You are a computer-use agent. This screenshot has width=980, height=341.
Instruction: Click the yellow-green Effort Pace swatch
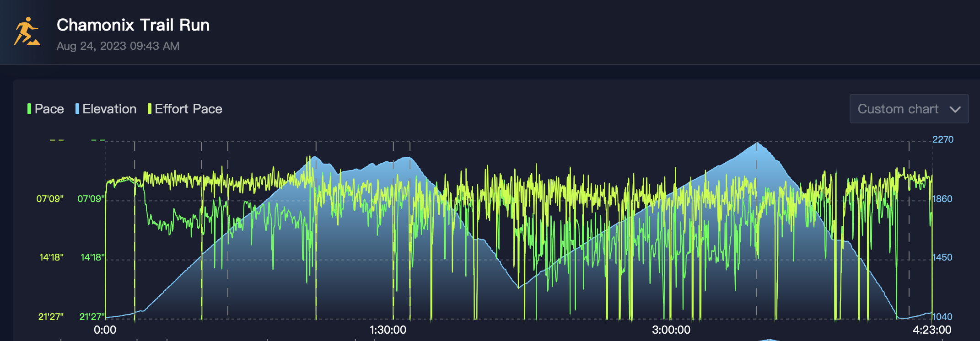pyautogui.click(x=150, y=109)
